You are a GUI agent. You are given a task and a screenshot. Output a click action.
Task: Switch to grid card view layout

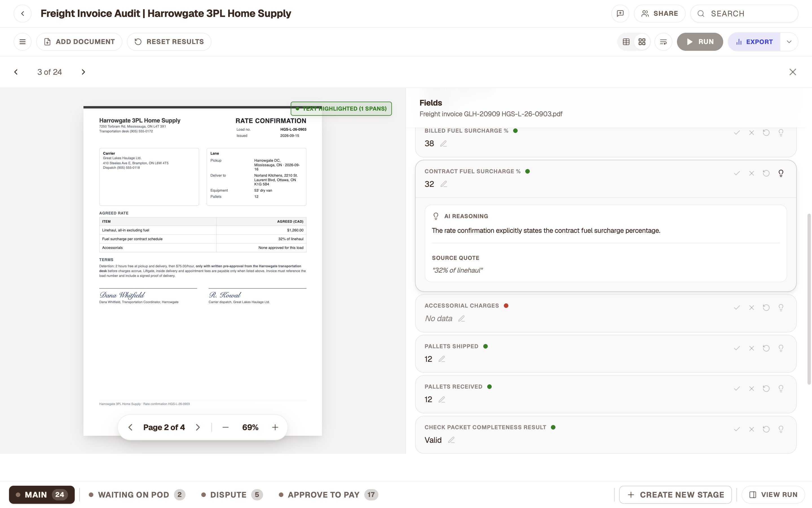(x=642, y=42)
